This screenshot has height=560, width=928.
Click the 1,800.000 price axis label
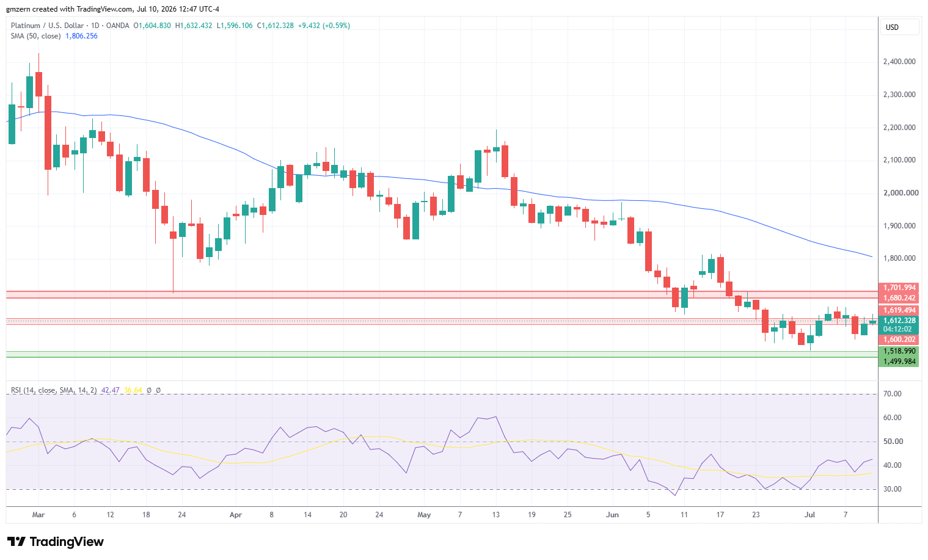(899, 258)
